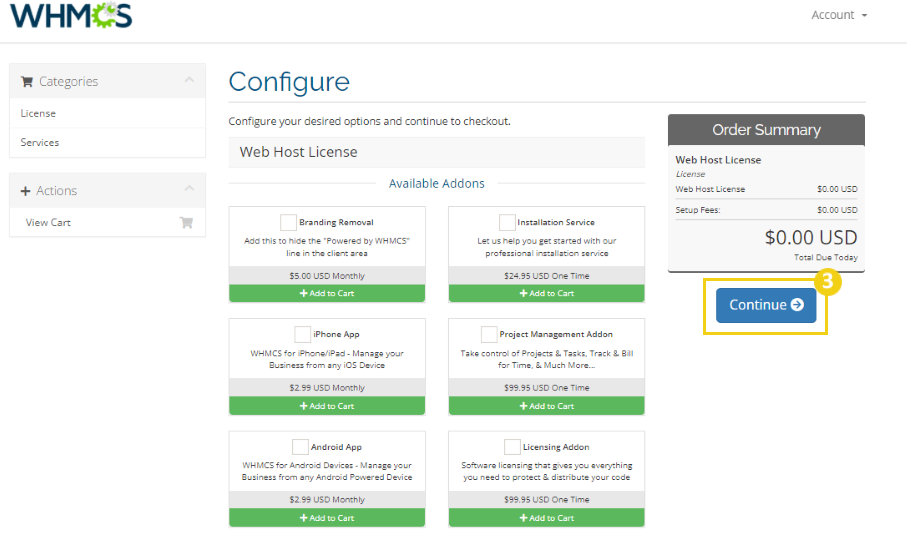This screenshot has width=907, height=536.
Task: Click the Setup Fees label in summary
Action: pos(698,210)
